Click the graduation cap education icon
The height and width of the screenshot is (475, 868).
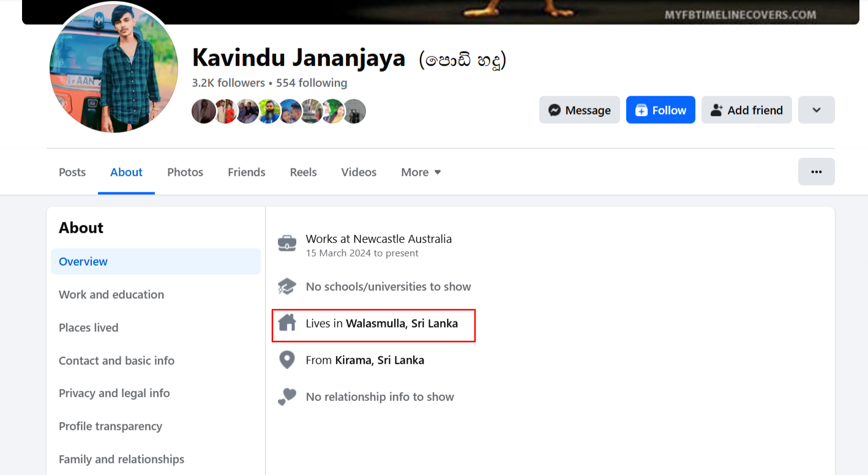coord(287,286)
